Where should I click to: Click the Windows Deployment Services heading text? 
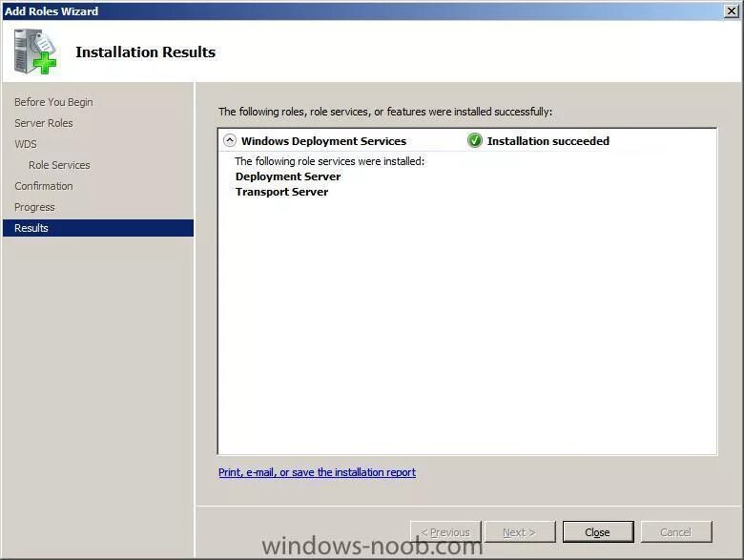click(323, 141)
